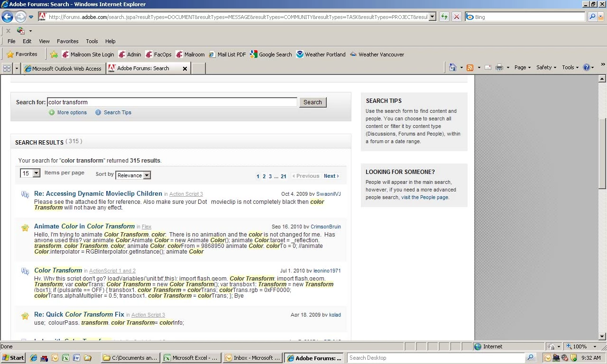Go to results page 21
The image size is (607, 364).
tap(283, 176)
